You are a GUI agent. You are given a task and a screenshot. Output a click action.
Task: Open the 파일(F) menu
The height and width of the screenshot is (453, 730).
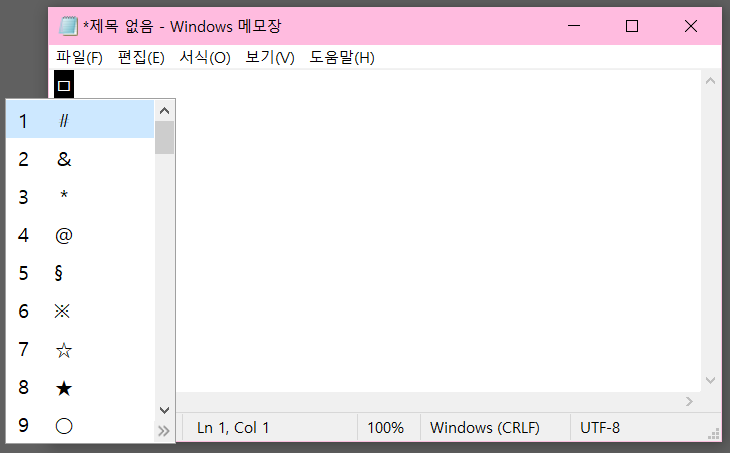click(79, 58)
